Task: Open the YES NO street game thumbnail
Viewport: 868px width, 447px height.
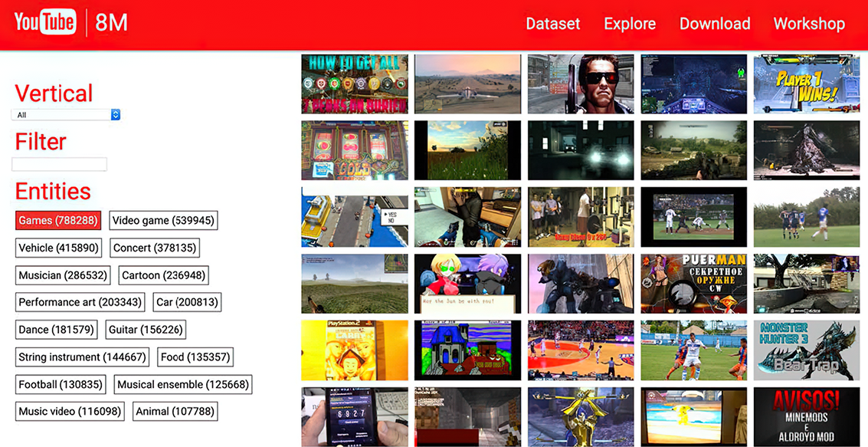Action: 354,216
